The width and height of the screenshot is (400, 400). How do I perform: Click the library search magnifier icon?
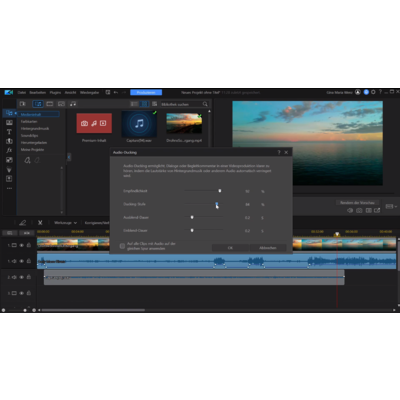(205, 104)
